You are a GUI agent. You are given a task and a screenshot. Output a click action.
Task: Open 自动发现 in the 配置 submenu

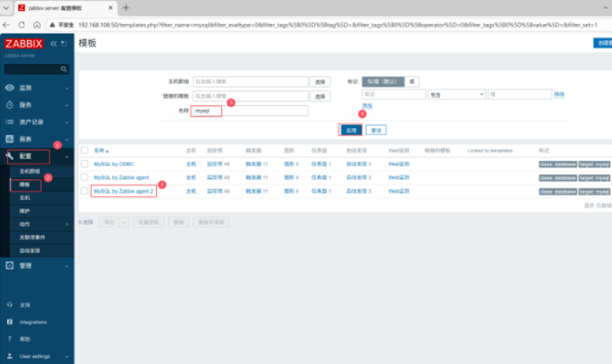30,250
